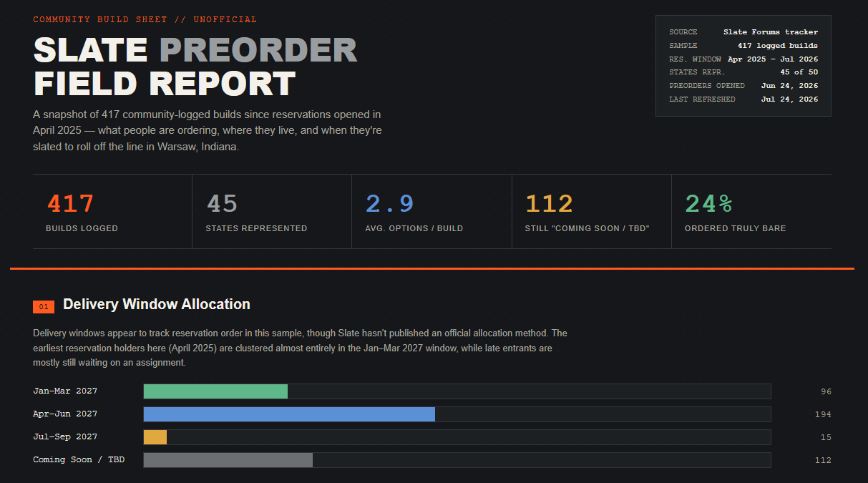This screenshot has width=868, height=483.
Task: Click the orange "417" builds logged figure
Action: (x=70, y=204)
